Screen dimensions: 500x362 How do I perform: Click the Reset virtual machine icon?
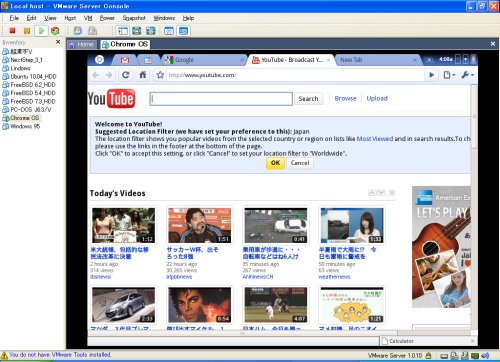click(55, 31)
